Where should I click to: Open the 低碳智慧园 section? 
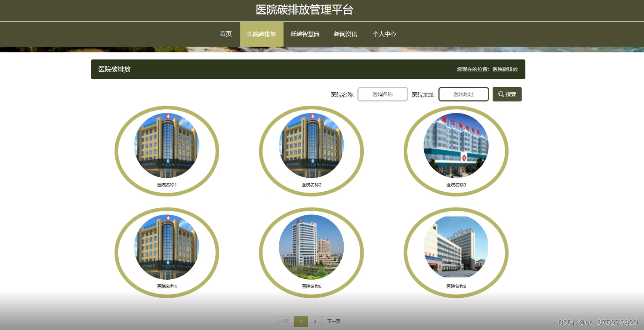click(x=305, y=34)
